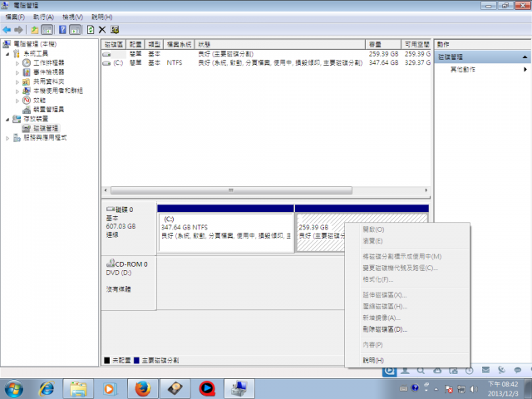The height and width of the screenshot is (399, 532).
Task: Expand the 工作排程器 node arrow
Action: click(x=17, y=63)
